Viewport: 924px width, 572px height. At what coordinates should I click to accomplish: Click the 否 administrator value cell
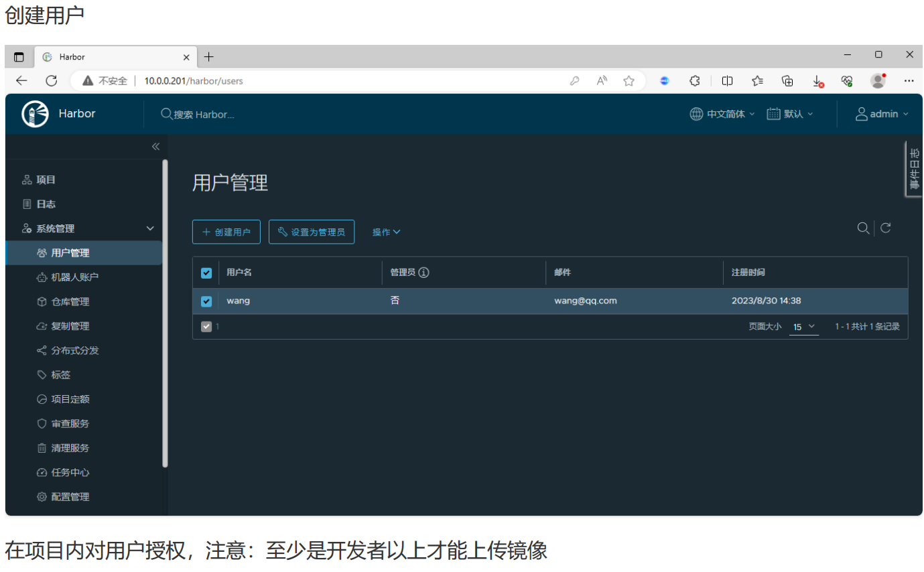(x=395, y=301)
